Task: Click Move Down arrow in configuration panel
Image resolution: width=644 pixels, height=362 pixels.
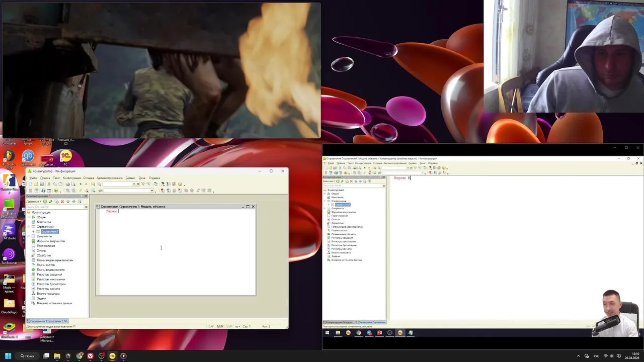Action: pyautogui.click(x=74, y=202)
